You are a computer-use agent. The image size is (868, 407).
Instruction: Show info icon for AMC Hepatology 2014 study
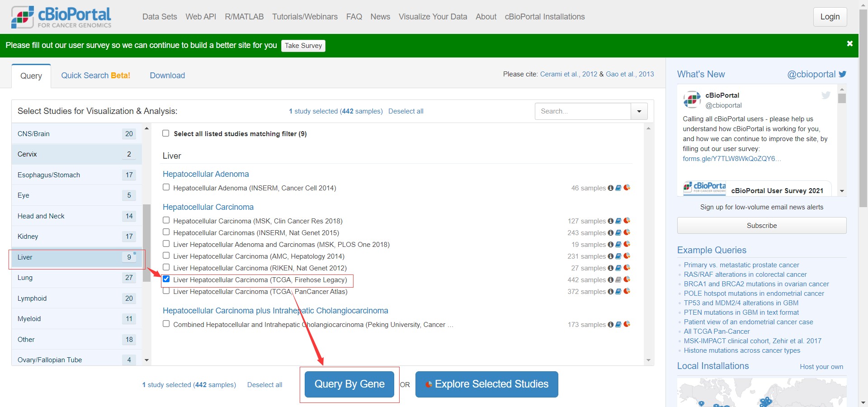611,256
